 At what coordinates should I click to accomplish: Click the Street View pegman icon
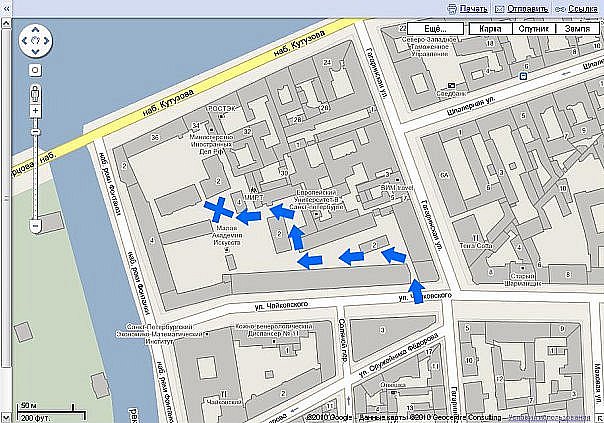[35, 93]
